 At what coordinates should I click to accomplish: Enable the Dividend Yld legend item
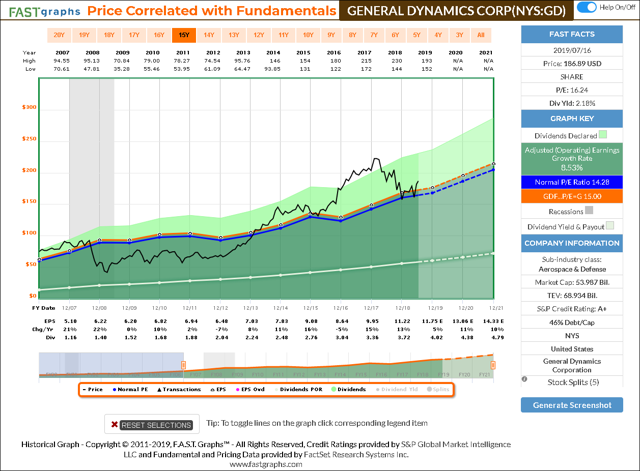coord(397,389)
